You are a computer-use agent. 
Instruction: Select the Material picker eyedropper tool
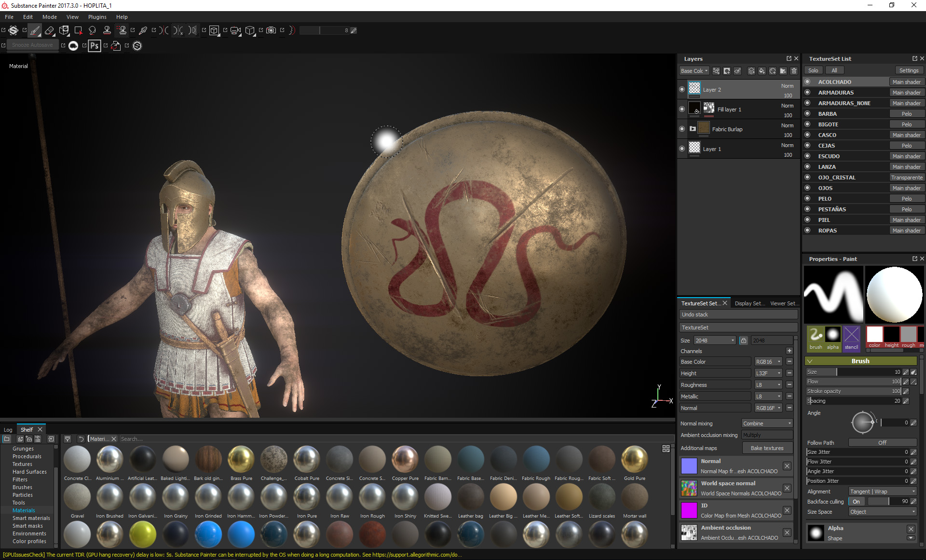(x=143, y=30)
